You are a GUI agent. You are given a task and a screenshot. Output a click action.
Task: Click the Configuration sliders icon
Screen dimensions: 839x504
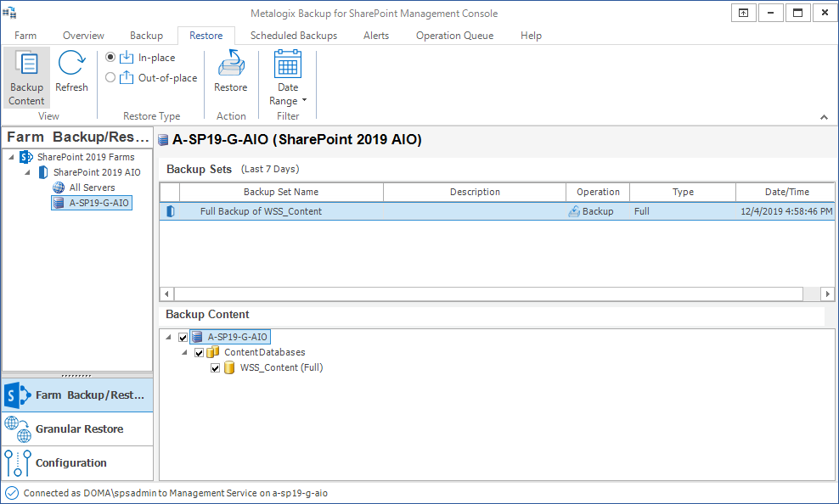[18, 462]
